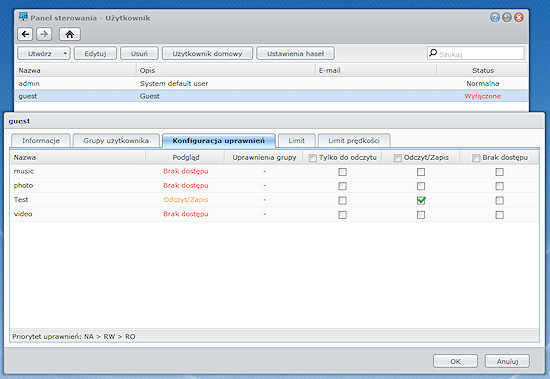Select the Test shared folder row name
550x379 pixels.
21,200
